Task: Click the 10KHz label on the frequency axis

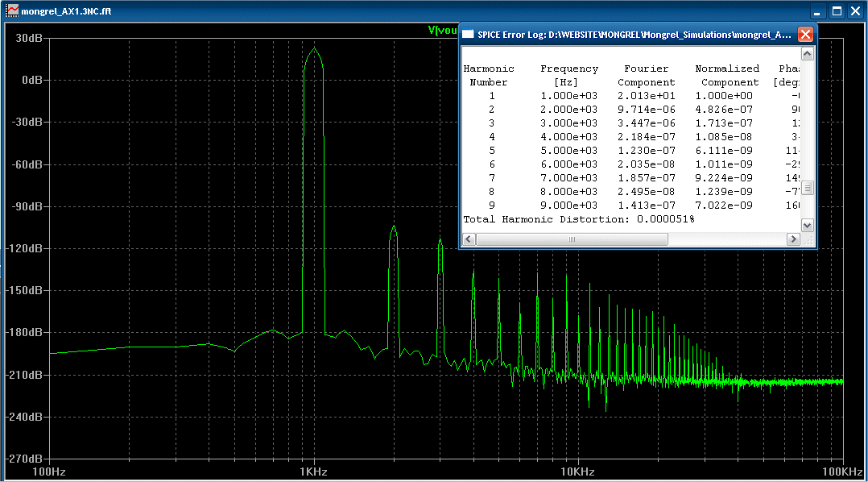Action: click(x=577, y=472)
